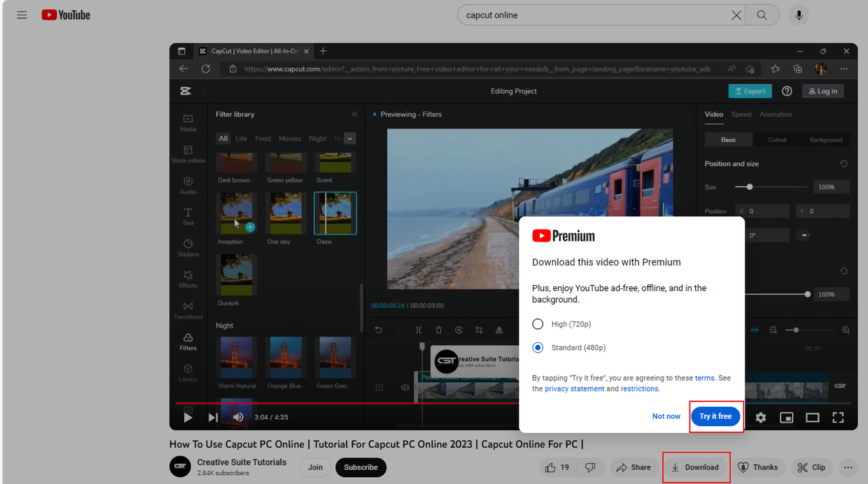Switch to theater mode
The height and width of the screenshot is (484, 868).
(812, 417)
